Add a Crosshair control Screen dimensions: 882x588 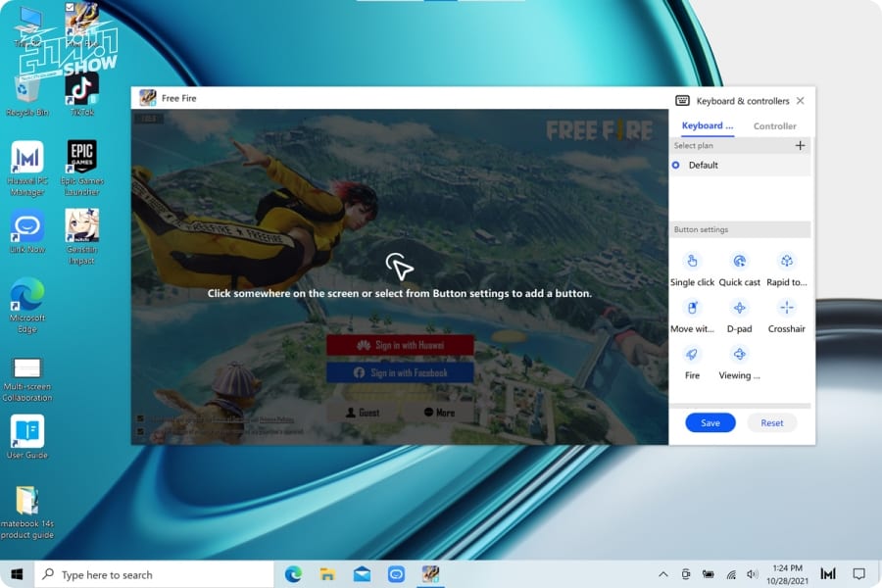[x=786, y=316]
